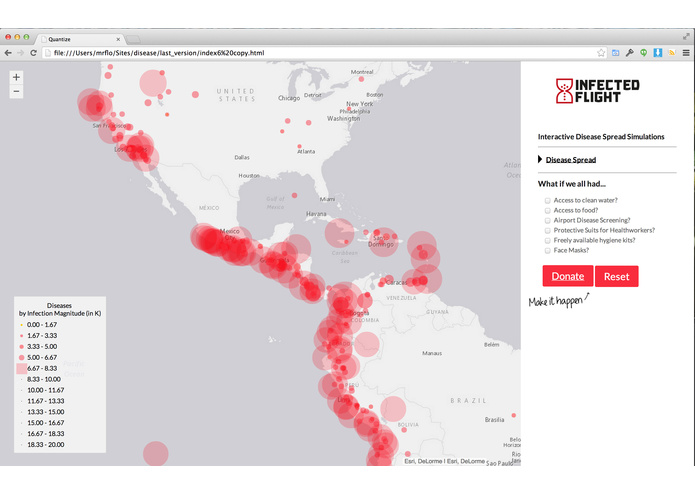Expand the Disease Spread triangle
The height and width of the screenshot is (494, 695).
[540, 159]
